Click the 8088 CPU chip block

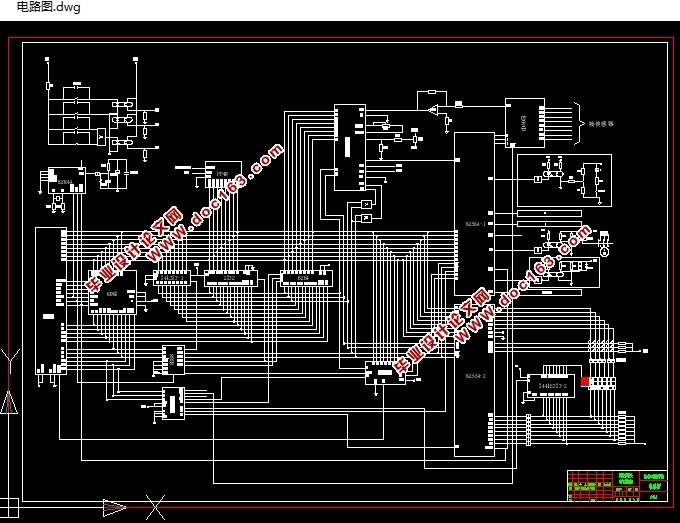(51, 301)
